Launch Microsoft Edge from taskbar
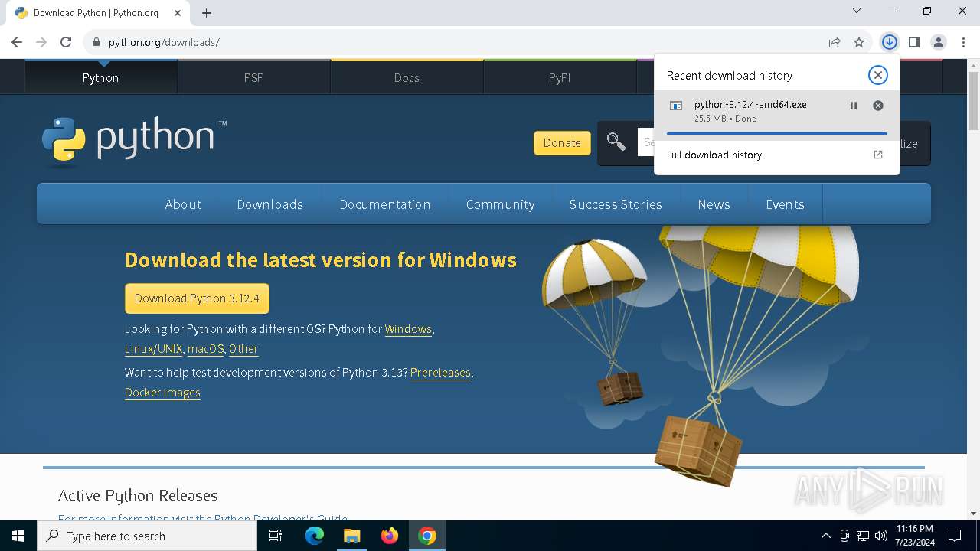The image size is (980, 551). click(315, 536)
